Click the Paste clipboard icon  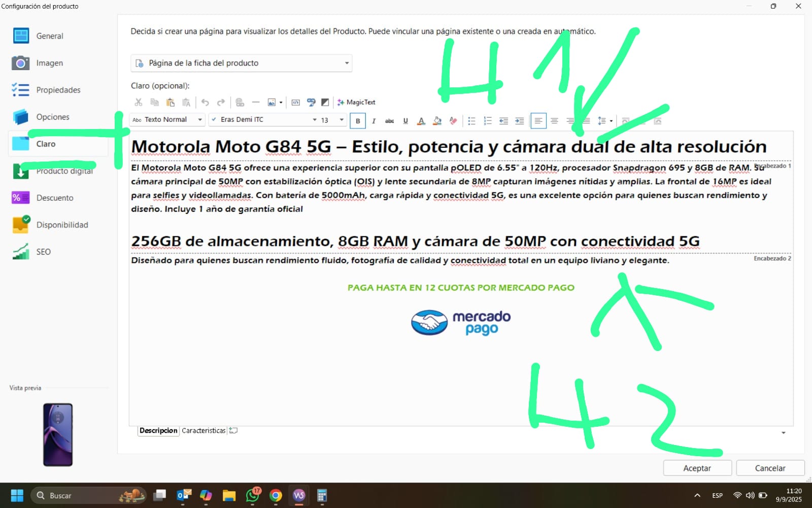pos(171,102)
